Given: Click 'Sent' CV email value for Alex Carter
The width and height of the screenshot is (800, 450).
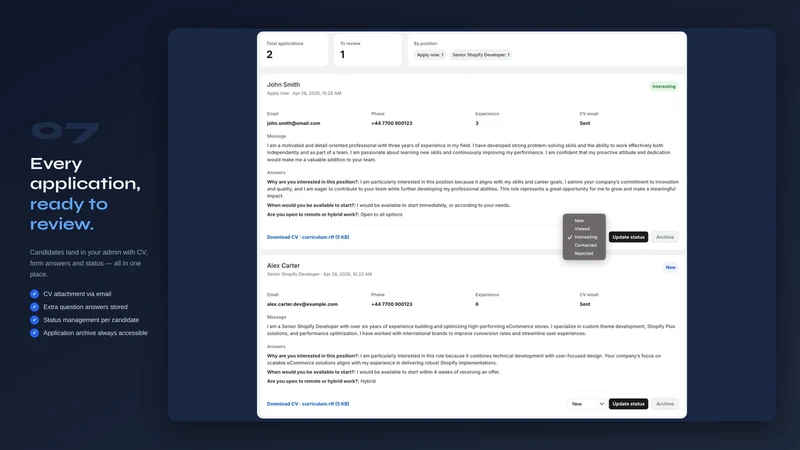Looking at the screenshot, I should [585, 304].
